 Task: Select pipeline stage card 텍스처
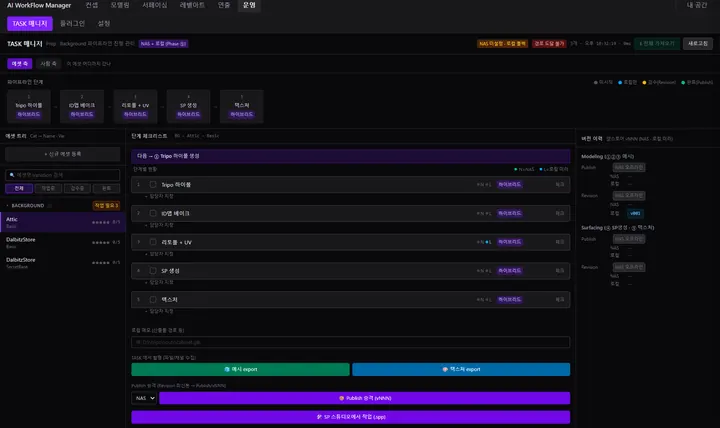pyautogui.click(x=242, y=107)
